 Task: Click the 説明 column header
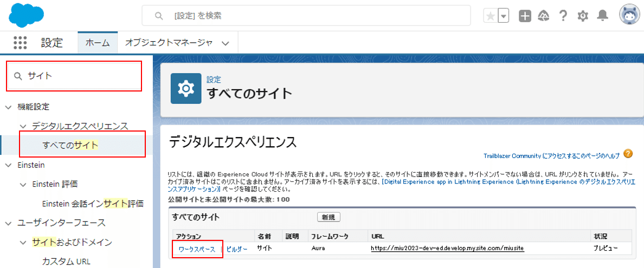pyautogui.click(x=292, y=237)
